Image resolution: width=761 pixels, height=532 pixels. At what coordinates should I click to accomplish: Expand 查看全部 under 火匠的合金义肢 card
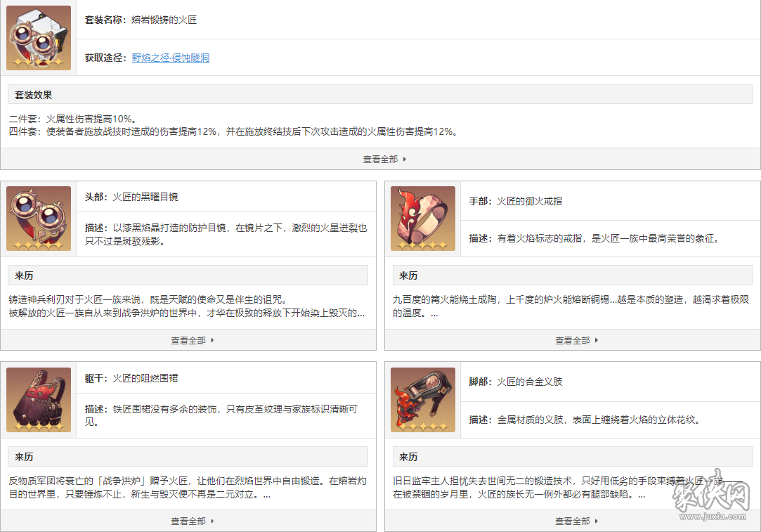pyautogui.click(x=577, y=521)
